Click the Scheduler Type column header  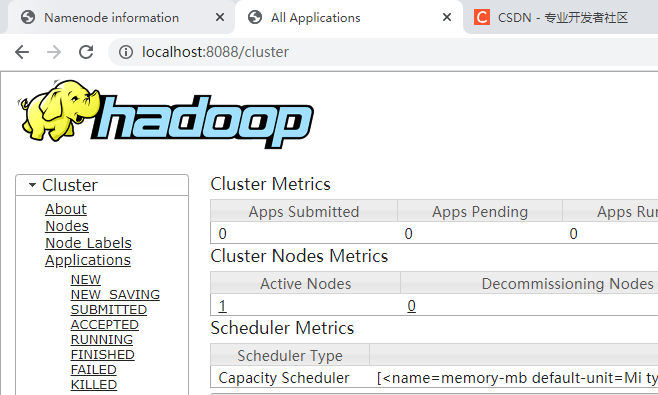[290, 355]
